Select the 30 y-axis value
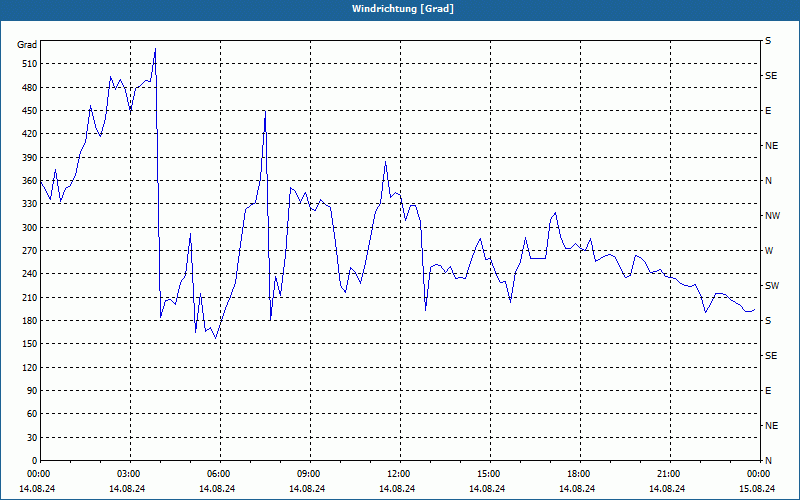800x500 pixels. point(32,437)
